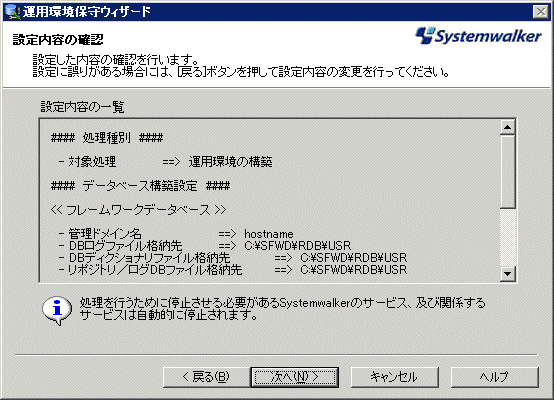
Task: Click the '#### 処理種別 ####' heading line
Action: tap(107, 137)
